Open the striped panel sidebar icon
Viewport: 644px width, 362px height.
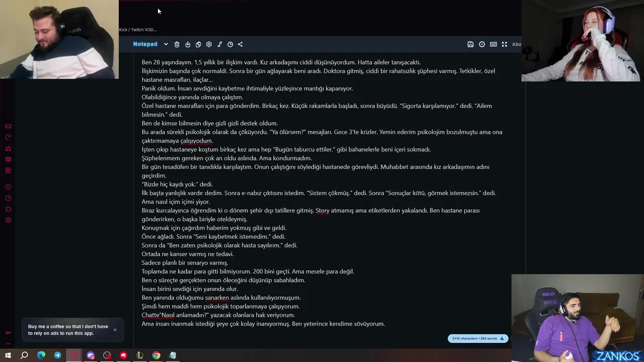point(8,159)
